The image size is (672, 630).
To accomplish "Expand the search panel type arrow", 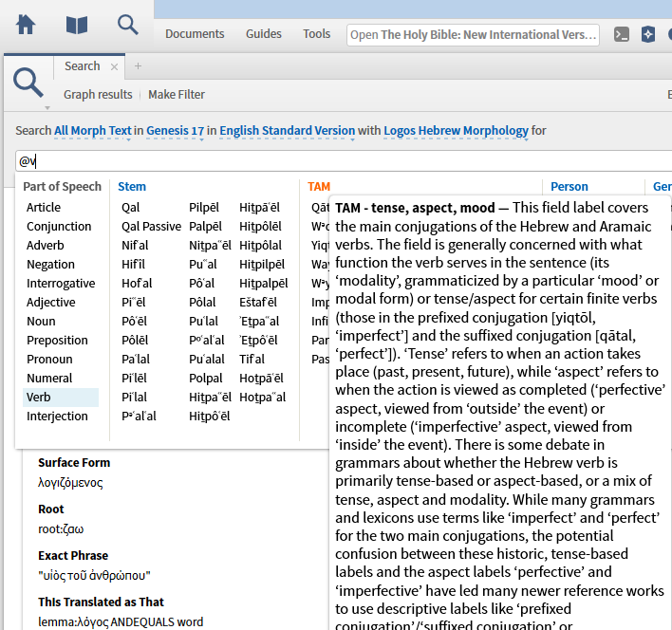I will 47,107.
